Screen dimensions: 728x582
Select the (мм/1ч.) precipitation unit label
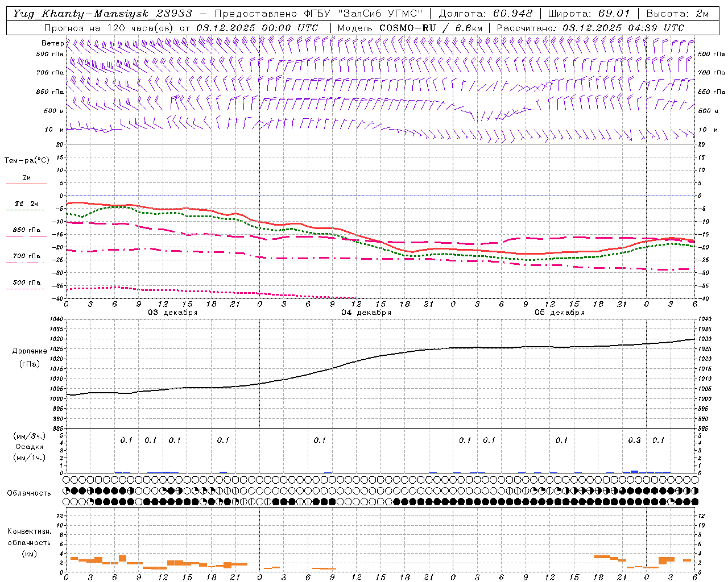30,458
